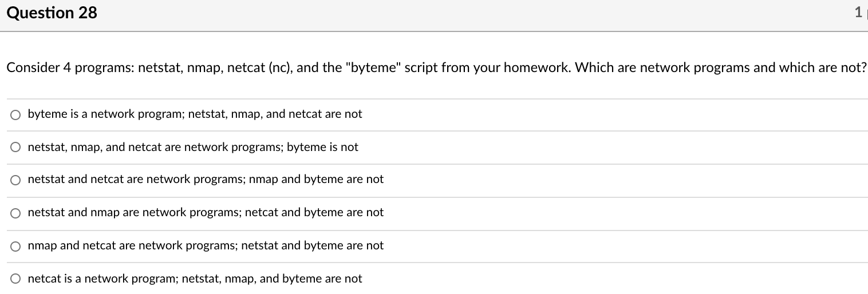Screen dimensions: 868x294
Task: Select radio button for 'byteme is a network program'
Action: coord(16,114)
